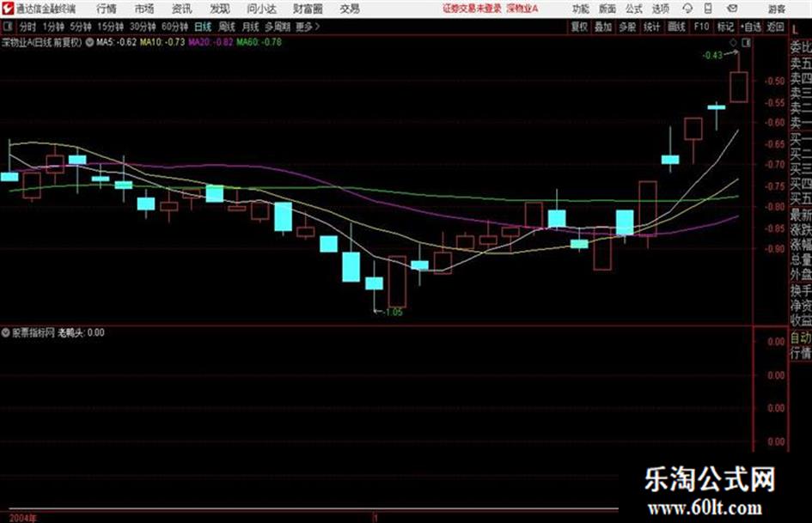812x523 pixels.
Task: Click the -0.43 high price marker
Action: pyautogui.click(x=712, y=56)
